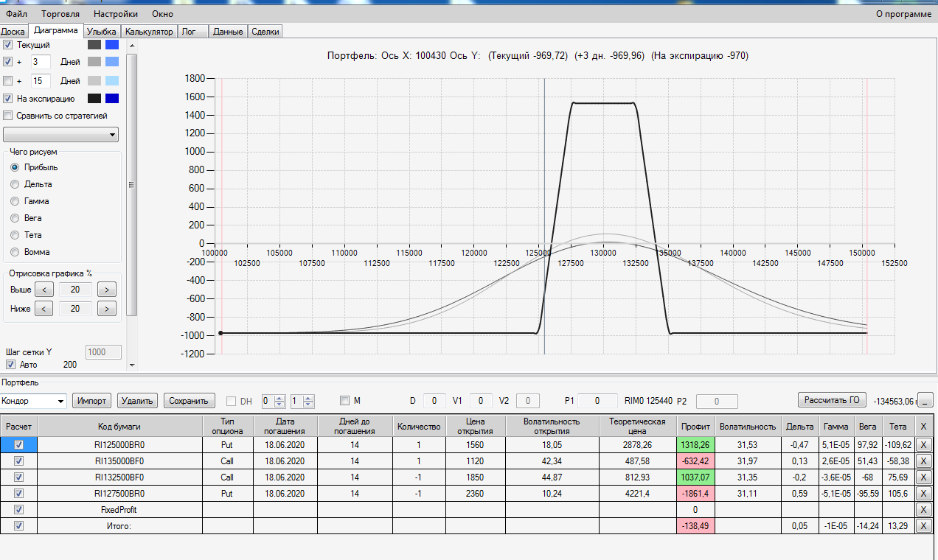Step the DH first spinner value
The width and height of the screenshot is (938, 560).
click(279, 401)
